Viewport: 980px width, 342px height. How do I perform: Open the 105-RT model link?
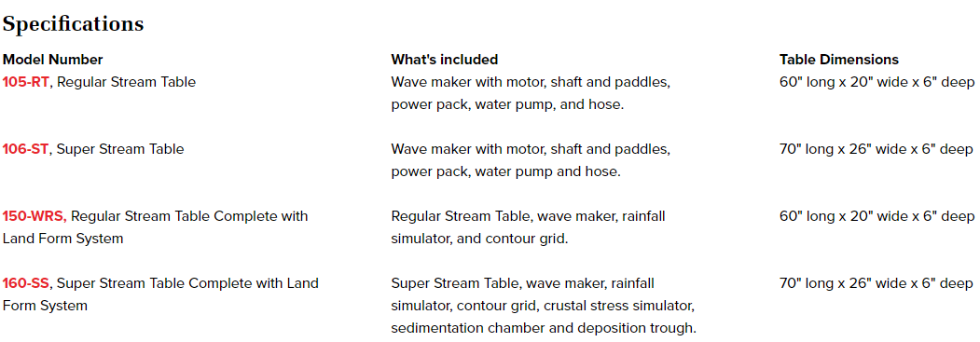click(x=25, y=82)
